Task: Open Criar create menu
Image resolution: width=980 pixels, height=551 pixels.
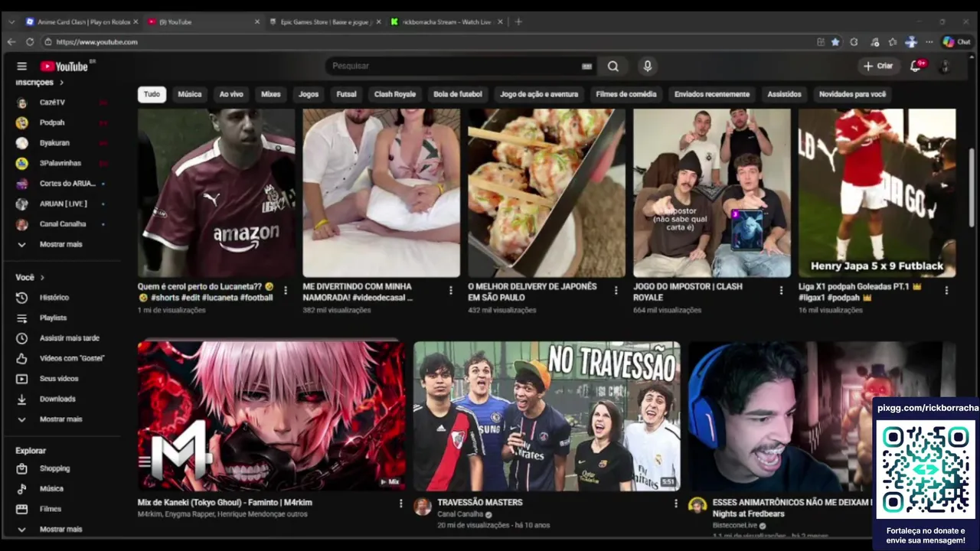Action: point(878,66)
